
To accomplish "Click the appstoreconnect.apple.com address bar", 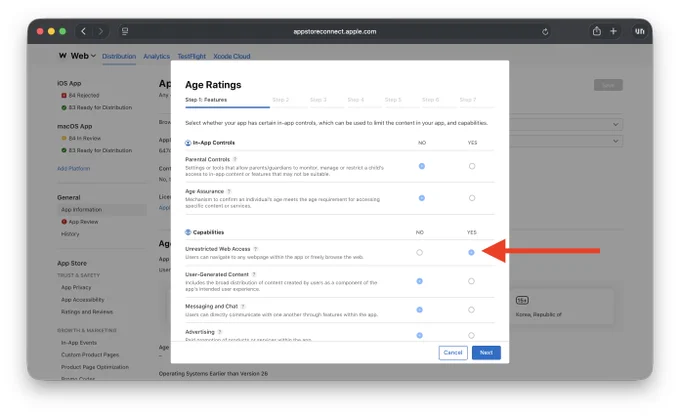I will click(334, 32).
